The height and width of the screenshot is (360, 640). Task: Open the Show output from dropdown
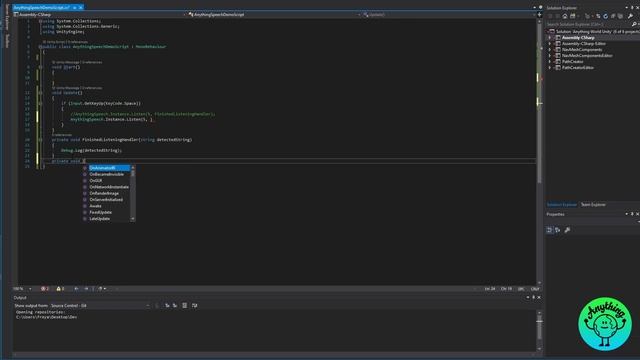pos(100,305)
